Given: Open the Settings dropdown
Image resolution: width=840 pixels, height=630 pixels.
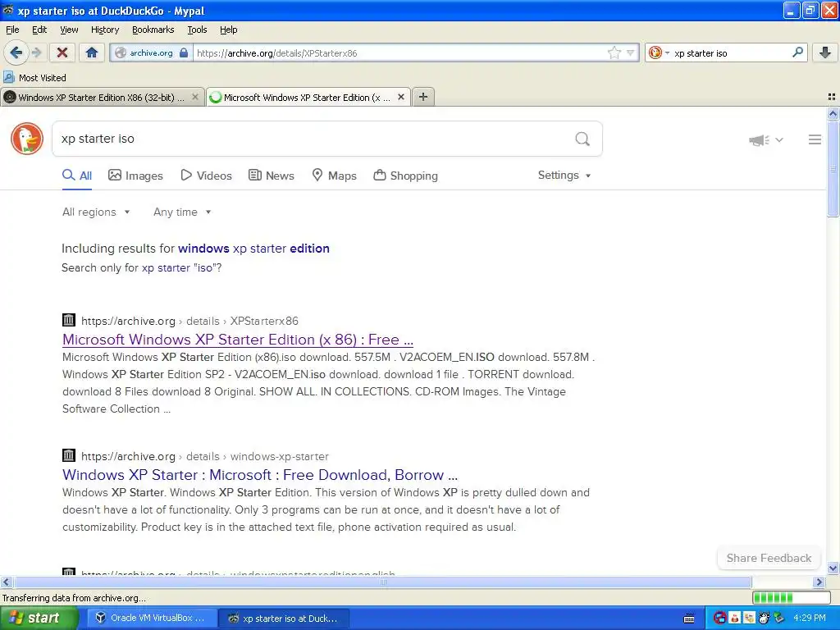Looking at the screenshot, I should (x=564, y=176).
